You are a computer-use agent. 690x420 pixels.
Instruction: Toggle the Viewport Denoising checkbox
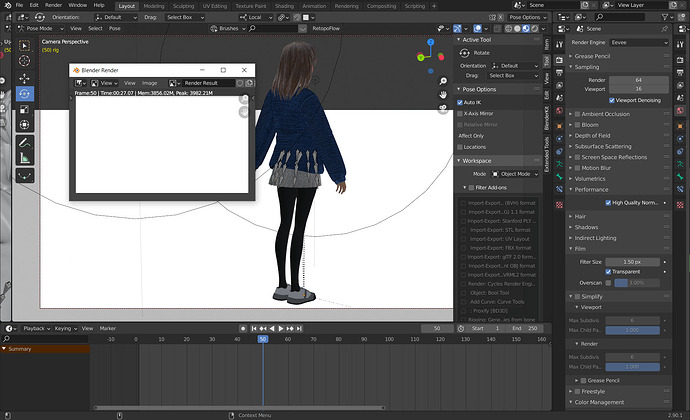[612, 100]
